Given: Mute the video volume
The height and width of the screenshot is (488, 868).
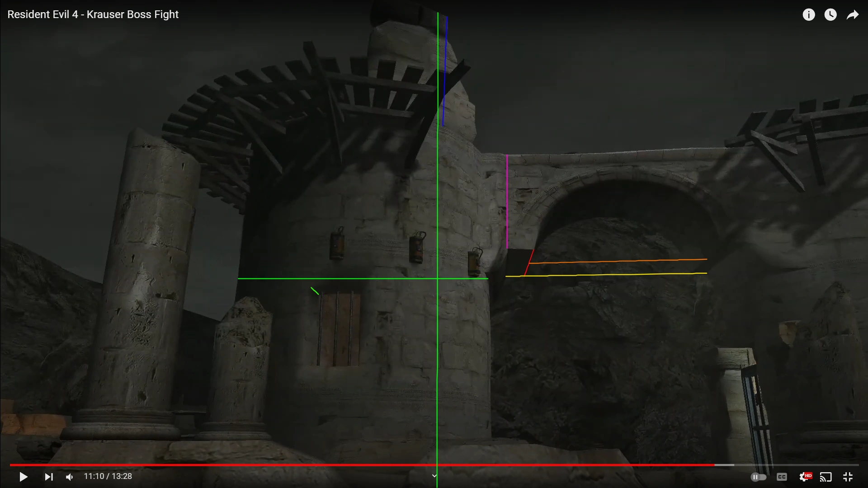Looking at the screenshot, I should (x=69, y=477).
